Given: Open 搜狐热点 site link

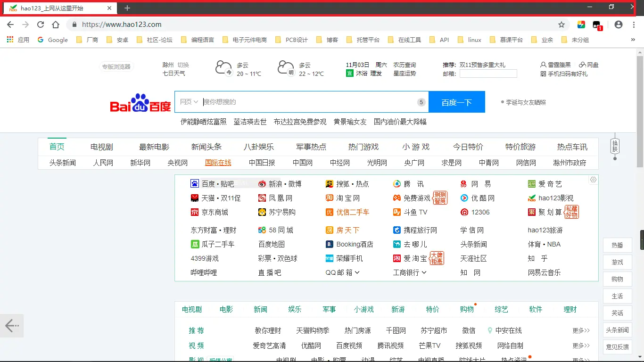Looking at the screenshot, I should click(x=347, y=184).
